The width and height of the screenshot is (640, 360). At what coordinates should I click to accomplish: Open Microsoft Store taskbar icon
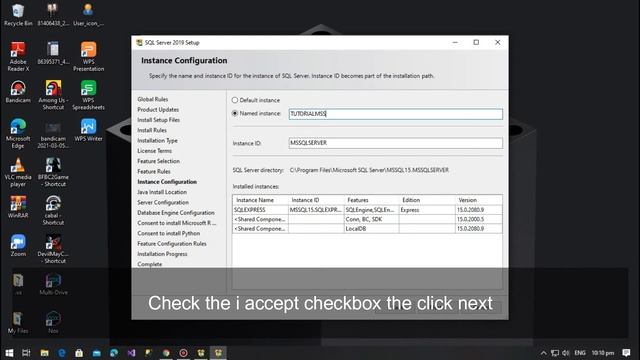pos(79,353)
